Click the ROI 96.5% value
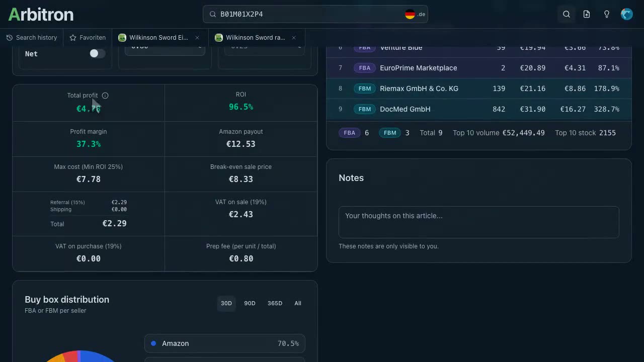This screenshot has width=644, height=362. coord(241,107)
